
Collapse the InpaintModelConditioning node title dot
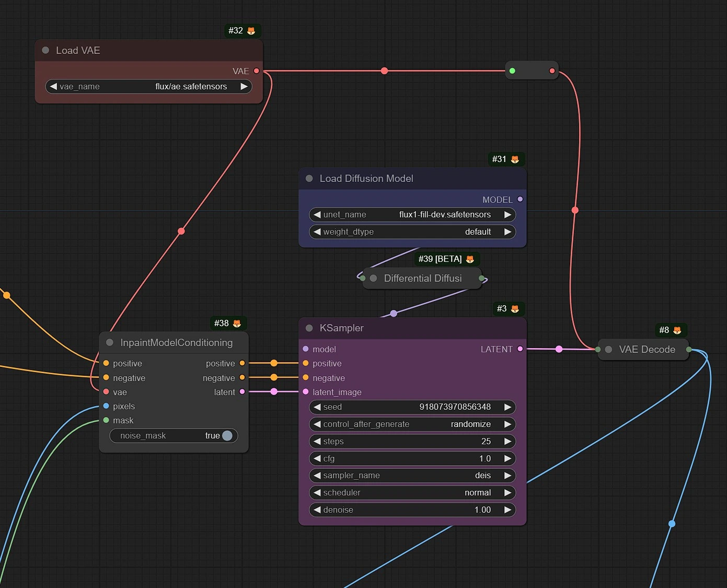(110, 342)
